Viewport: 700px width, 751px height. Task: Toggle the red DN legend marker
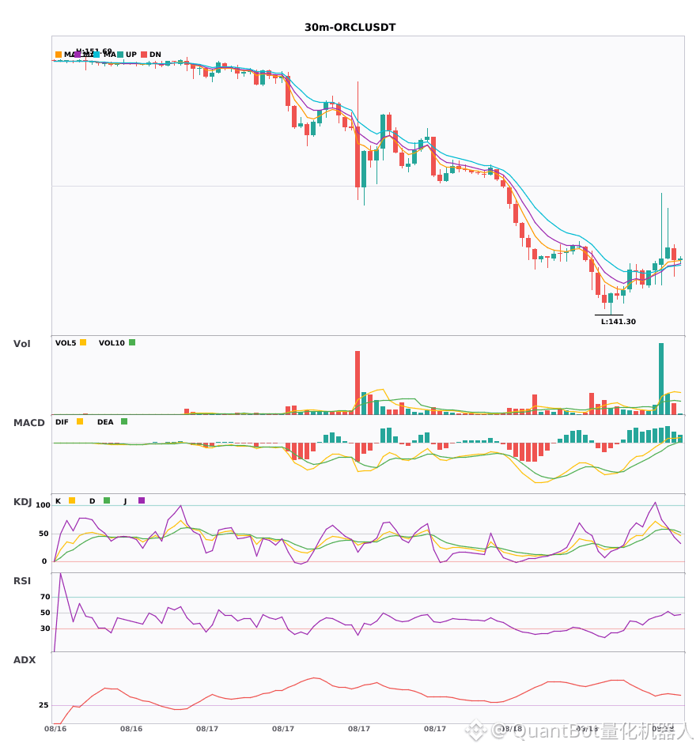144,55
